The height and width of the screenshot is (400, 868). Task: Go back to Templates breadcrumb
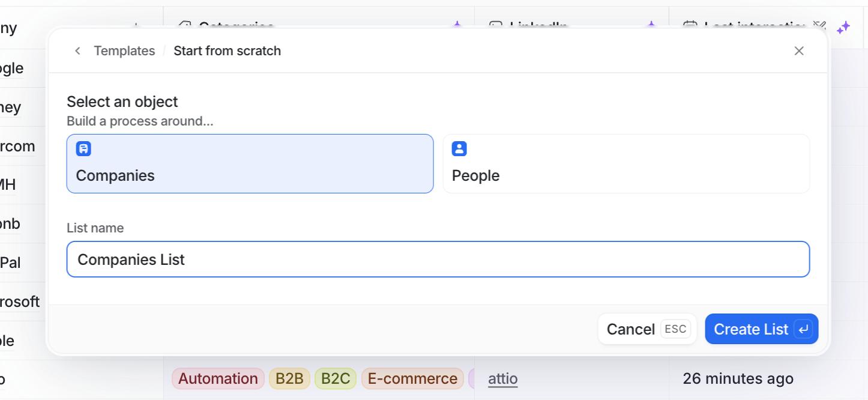pos(124,51)
